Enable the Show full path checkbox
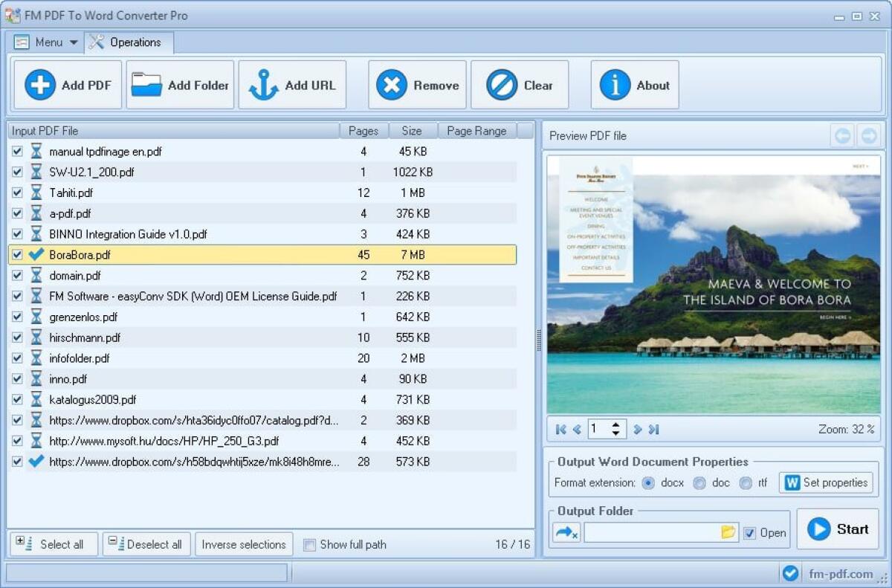 [x=309, y=545]
